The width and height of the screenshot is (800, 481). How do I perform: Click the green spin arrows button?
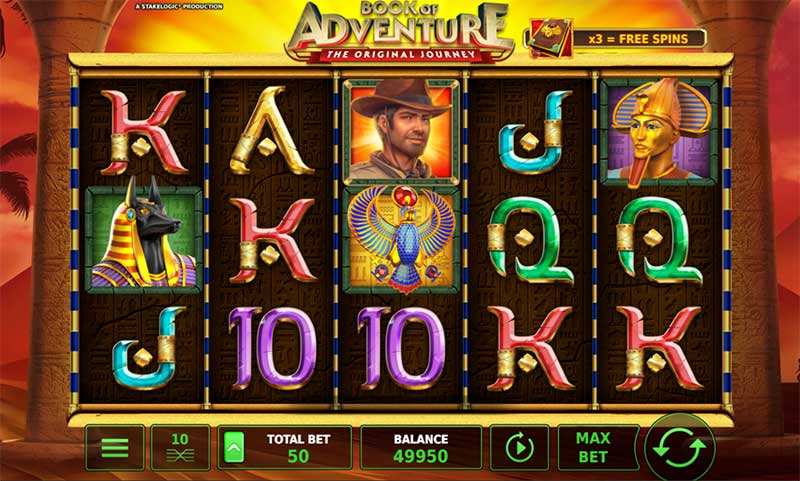[679, 447]
